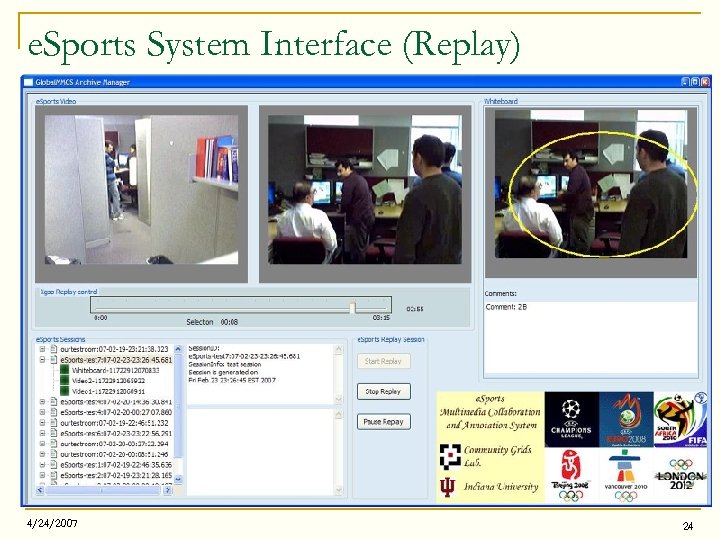The width and height of the screenshot is (720, 540).
Task: Stop the replay with Stop Replay button
Action: pyautogui.click(x=383, y=391)
